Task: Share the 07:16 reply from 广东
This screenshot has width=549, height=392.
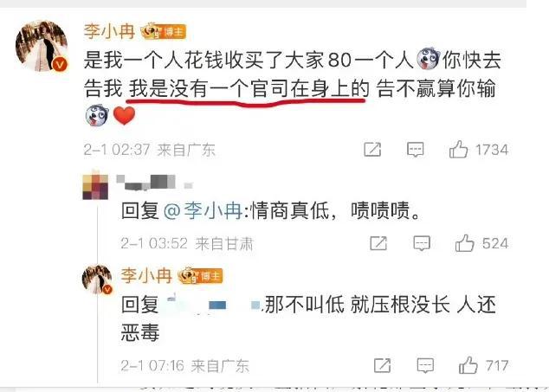Action: tap(383, 365)
